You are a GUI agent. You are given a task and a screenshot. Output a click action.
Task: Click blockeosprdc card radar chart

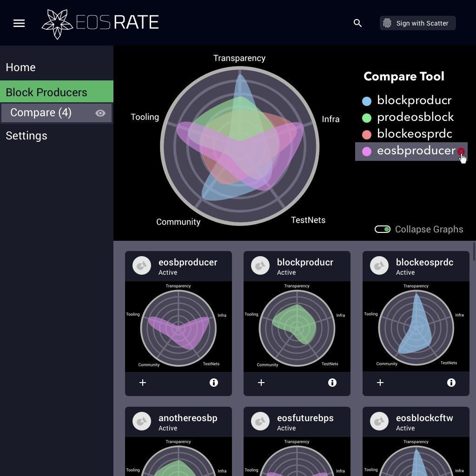[416, 328]
